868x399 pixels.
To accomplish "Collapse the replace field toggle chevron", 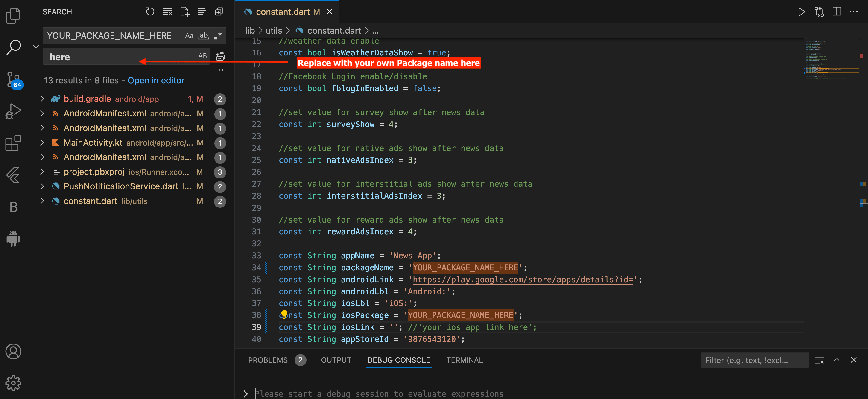I will tap(36, 46).
